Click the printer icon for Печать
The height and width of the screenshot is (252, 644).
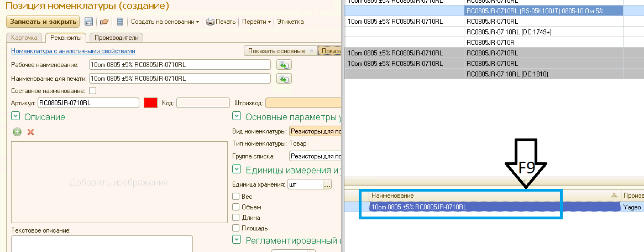pos(210,22)
